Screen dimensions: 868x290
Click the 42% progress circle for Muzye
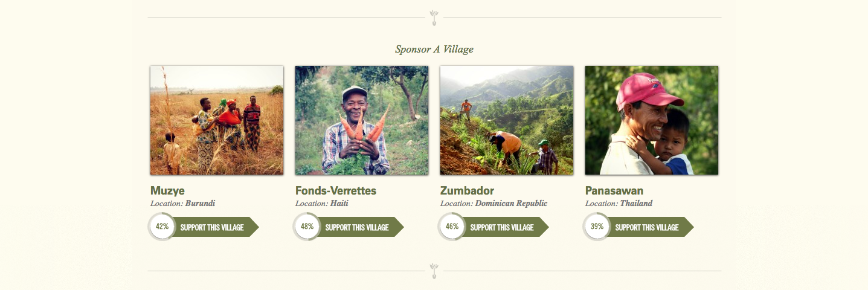(162, 227)
